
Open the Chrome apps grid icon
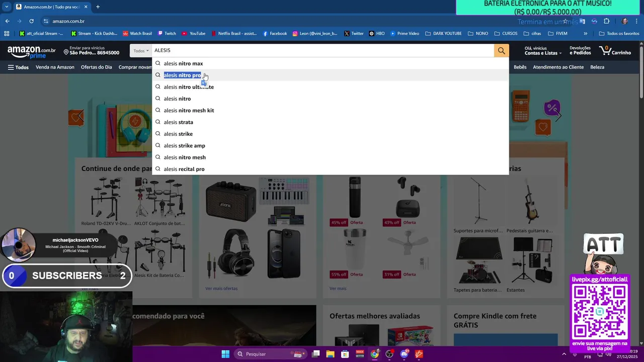tap(7, 34)
